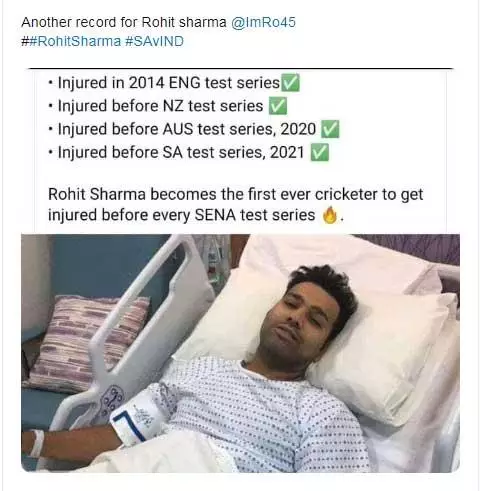The image size is (484, 491).
Task: Open the @ImRo45 profile mention
Action: pyautogui.click(x=263, y=23)
